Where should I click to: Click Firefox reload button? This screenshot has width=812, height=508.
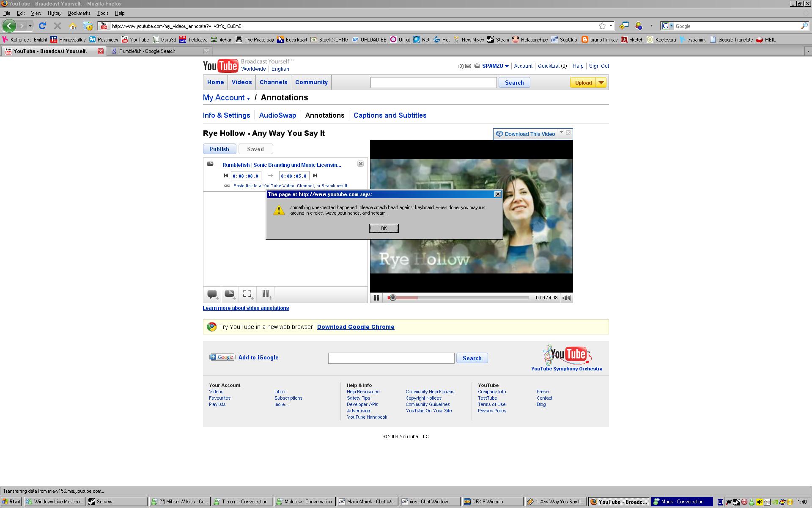coord(42,26)
